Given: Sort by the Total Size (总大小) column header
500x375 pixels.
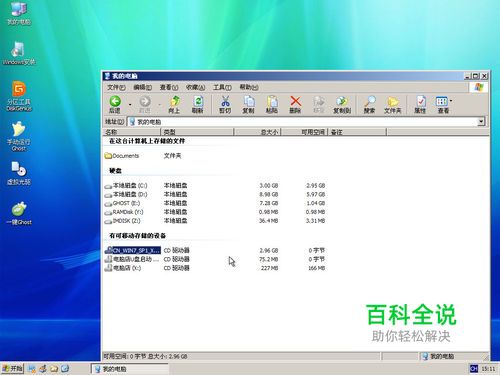Looking at the screenshot, I should pyautogui.click(x=258, y=132).
